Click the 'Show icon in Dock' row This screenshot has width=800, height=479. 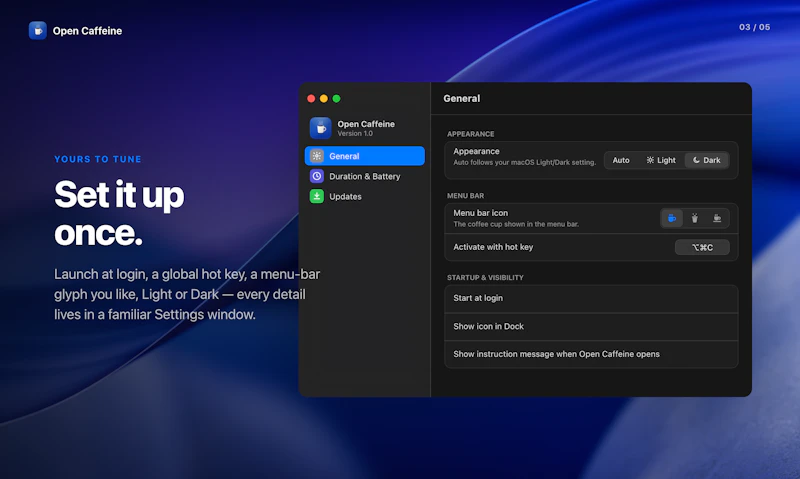[591, 326]
